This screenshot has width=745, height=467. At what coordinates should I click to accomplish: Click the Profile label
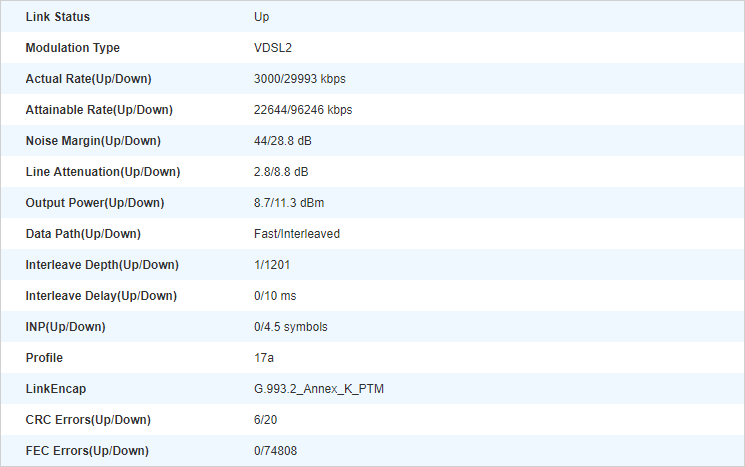tap(44, 358)
